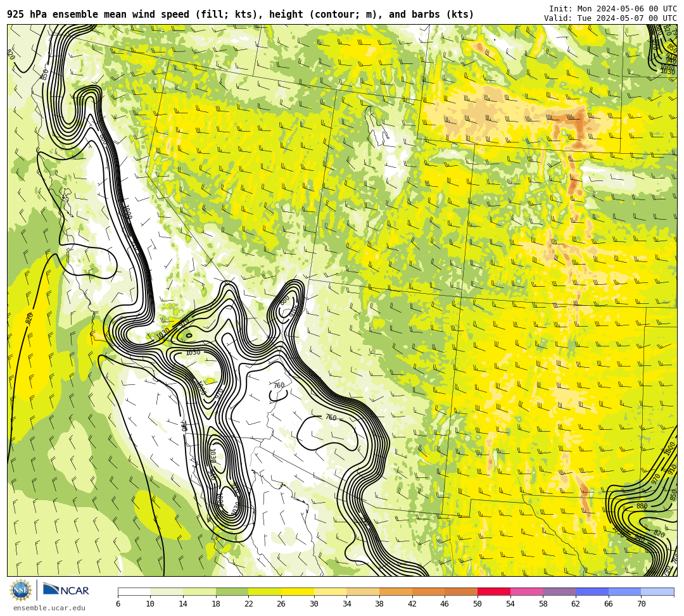Click the Valid: Tue 2024-05-07 00 UTC text
This screenshot has width=684, height=616.
(x=611, y=18)
